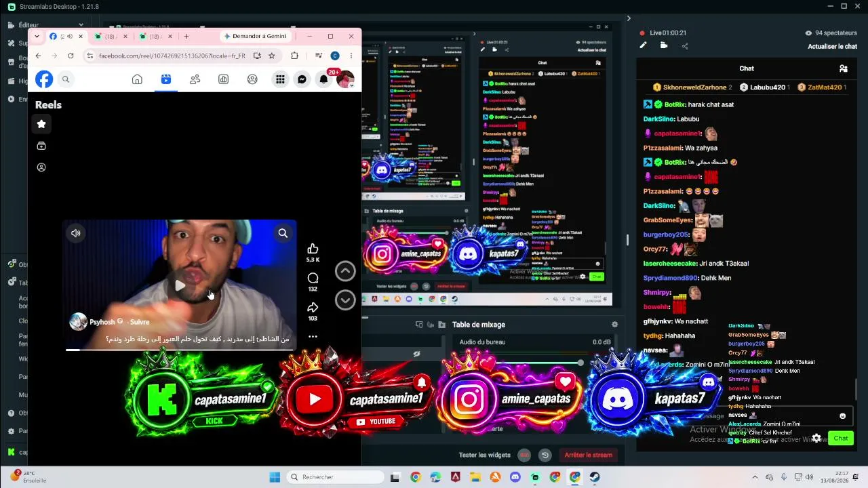Open the Facebook dashboard chart icon
Image resolution: width=868 pixels, height=488 pixels.
point(223,79)
